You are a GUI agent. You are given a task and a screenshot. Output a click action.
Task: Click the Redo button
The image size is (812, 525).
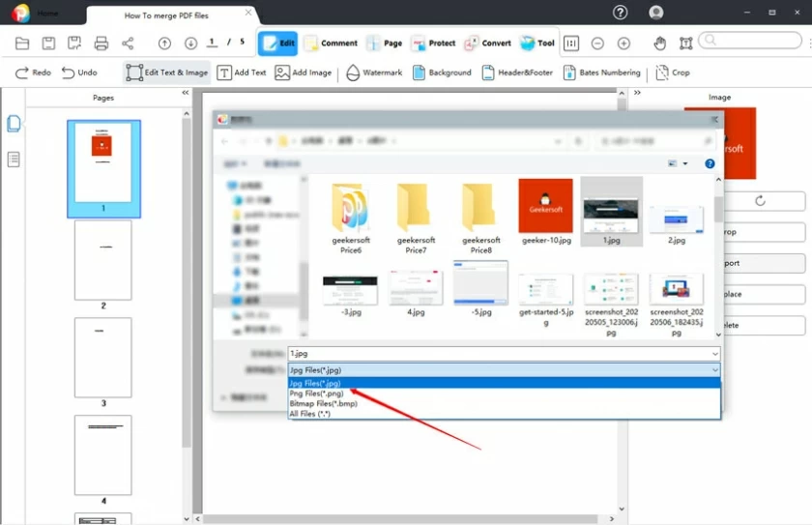33,73
